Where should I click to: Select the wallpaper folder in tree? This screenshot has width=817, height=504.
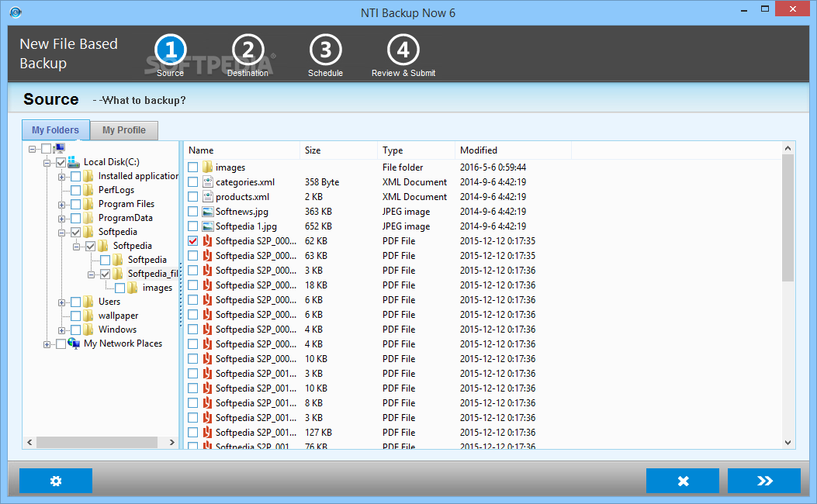(x=118, y=316)
